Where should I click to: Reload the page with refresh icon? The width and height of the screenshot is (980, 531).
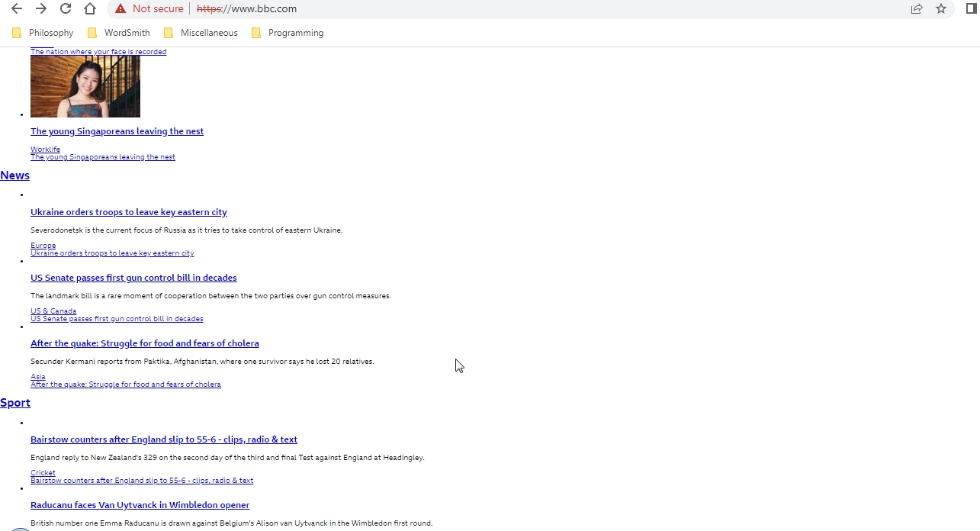66,9
